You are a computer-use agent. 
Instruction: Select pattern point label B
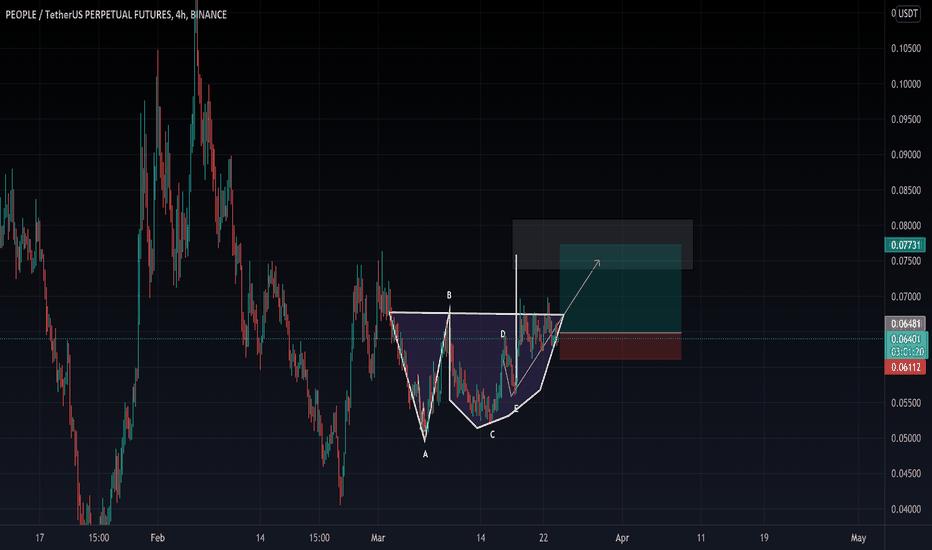tap(449, 296)
